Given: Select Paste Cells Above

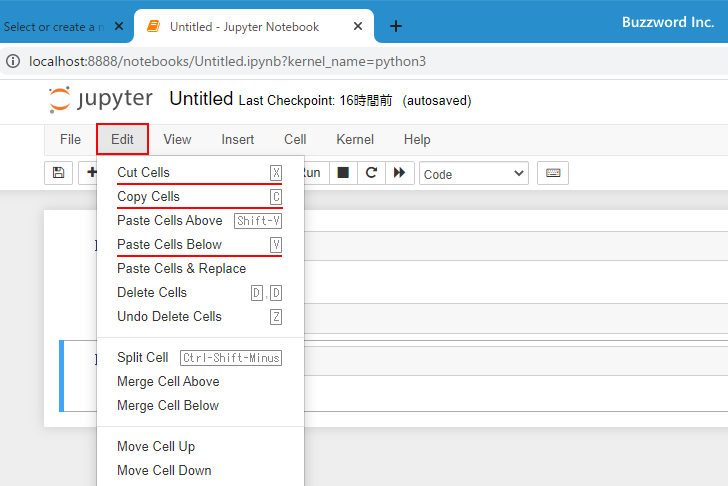Looking at the screenshot, I should pyautogui.click(x=200, y=220).
